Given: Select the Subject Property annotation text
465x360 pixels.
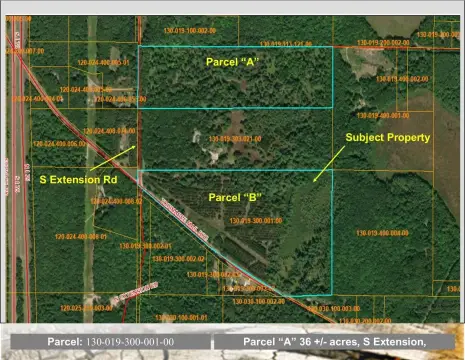Looking at the screenshot, I should pos(388,138).
